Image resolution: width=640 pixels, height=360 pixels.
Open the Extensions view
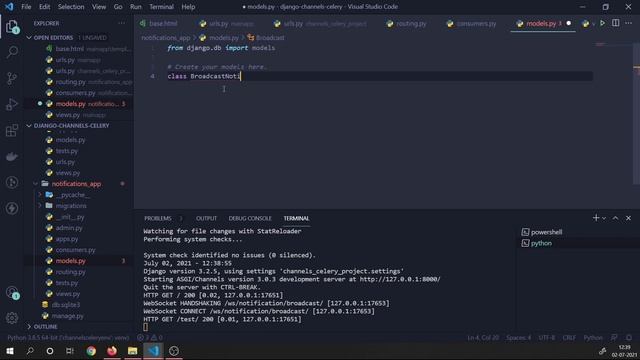click(x=12, y=130)
